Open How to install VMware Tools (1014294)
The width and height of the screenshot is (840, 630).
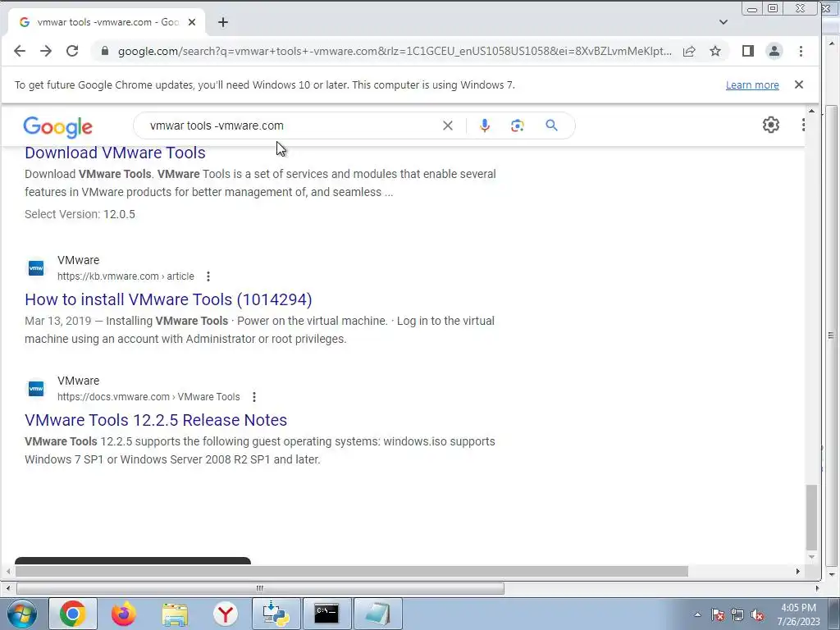click(x=168, y=299)
